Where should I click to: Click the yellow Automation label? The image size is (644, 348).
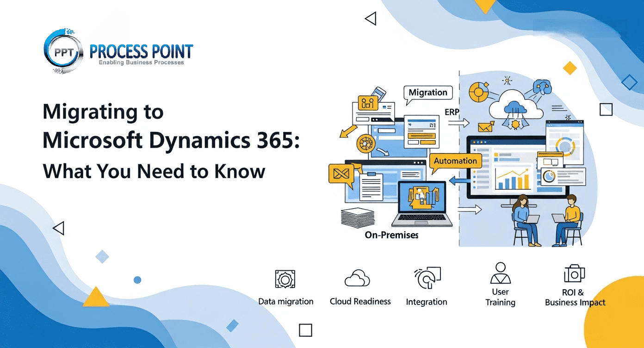(455, 161)
